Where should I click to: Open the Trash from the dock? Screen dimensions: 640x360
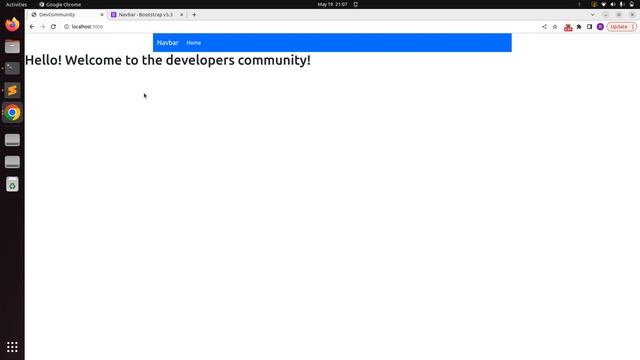[12, 184]
